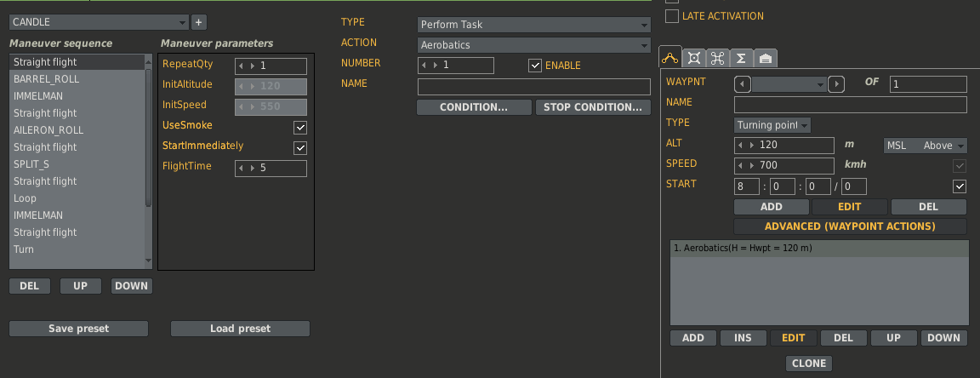The width and height of the screenshot is (980, 378).
Task: Go to next waypoint arrow
Action: 836,84
